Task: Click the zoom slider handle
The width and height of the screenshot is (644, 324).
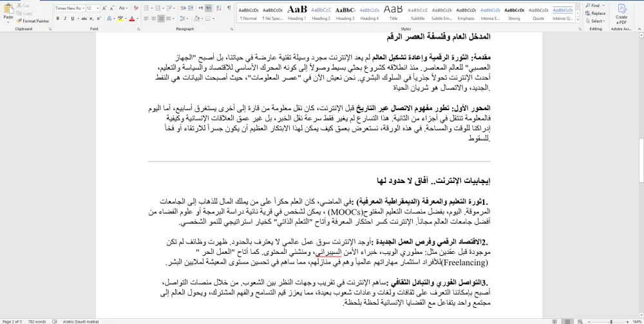Action: (x=611, y=321)
